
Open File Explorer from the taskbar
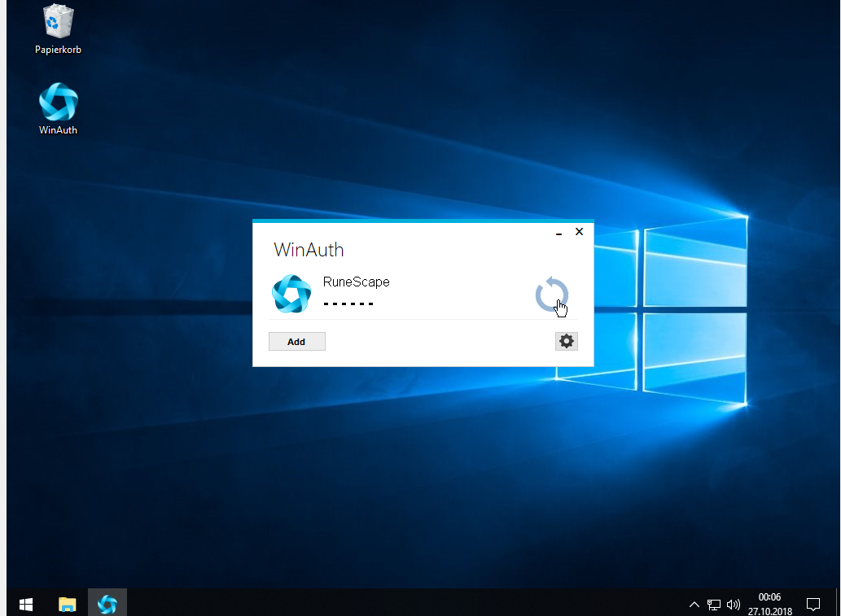(67, 604)
